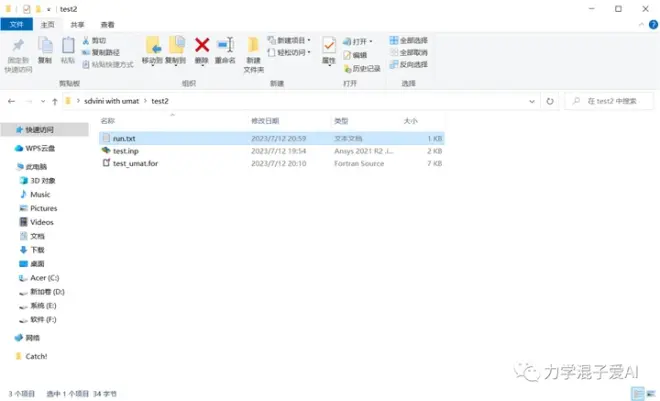Click the Copy (复制) icon in clipboard group
This screenshot has width=660, height=401.
(x=44, y=48)
